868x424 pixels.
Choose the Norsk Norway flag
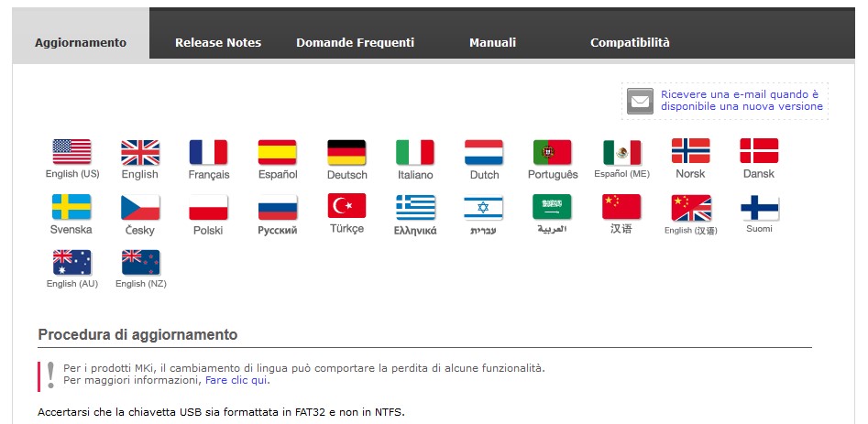click(691, 151)
